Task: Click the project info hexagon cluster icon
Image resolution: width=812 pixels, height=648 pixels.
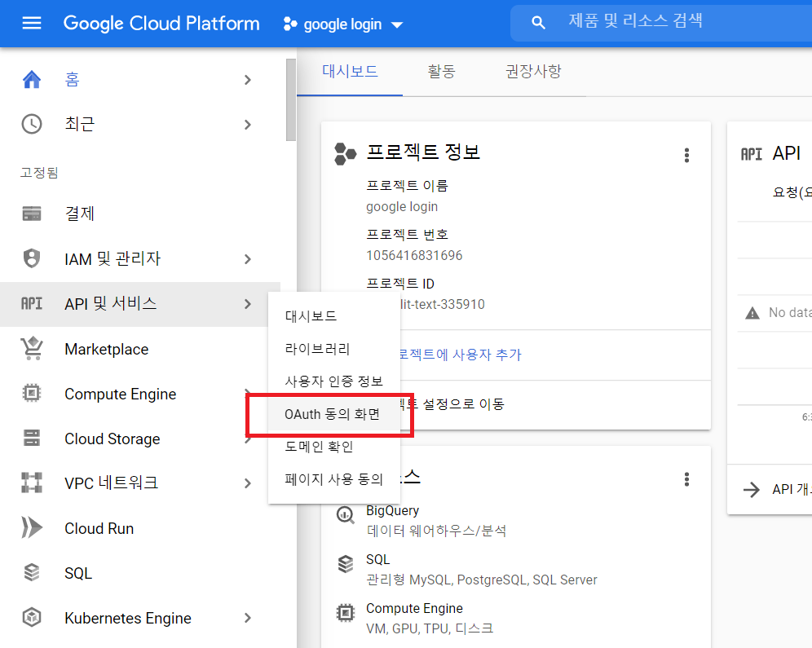Action: point(345,154)
